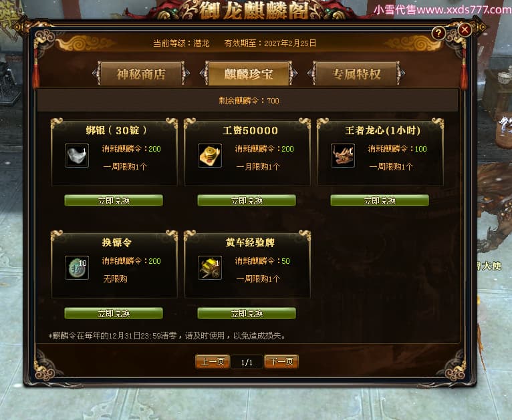Go to next page with 下一页

point(281,362)
